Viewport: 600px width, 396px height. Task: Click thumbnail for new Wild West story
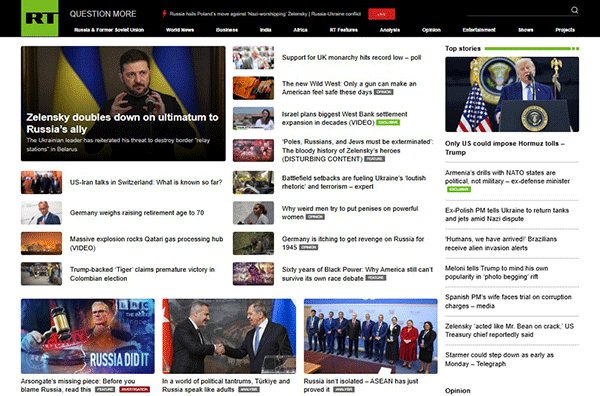click(253, 88)
